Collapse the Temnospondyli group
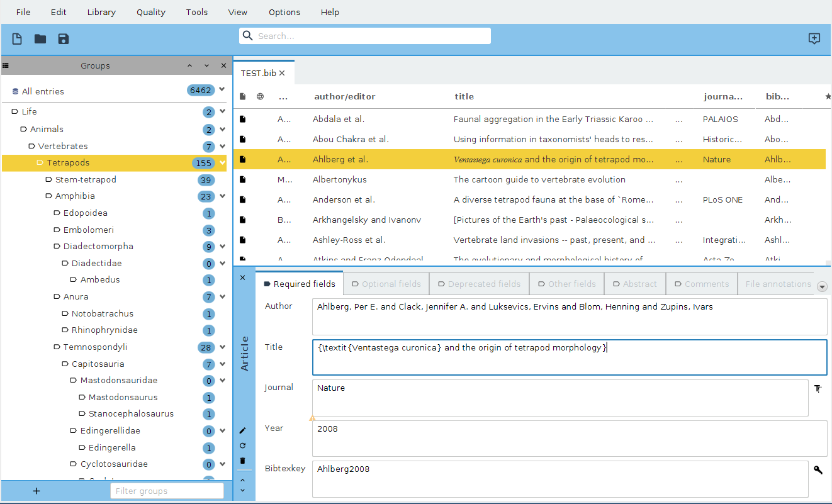This screenshot has width=832, height=504. coord(222,347)
